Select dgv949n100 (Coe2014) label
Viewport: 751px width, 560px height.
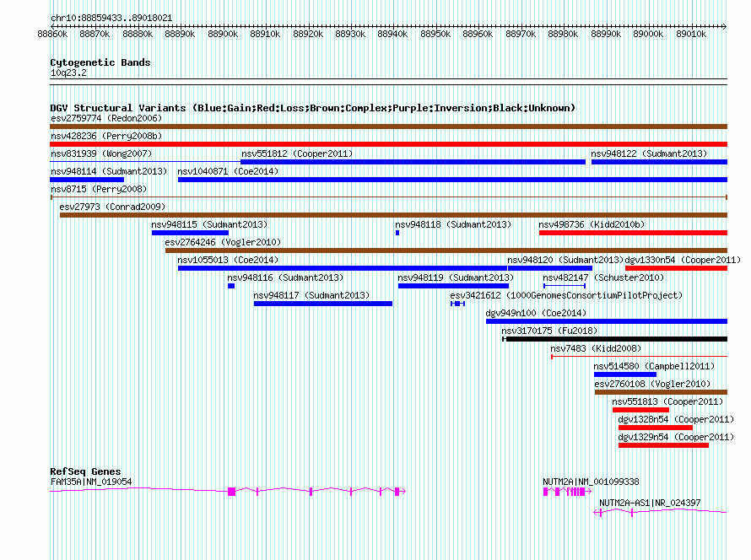point(536,313)
